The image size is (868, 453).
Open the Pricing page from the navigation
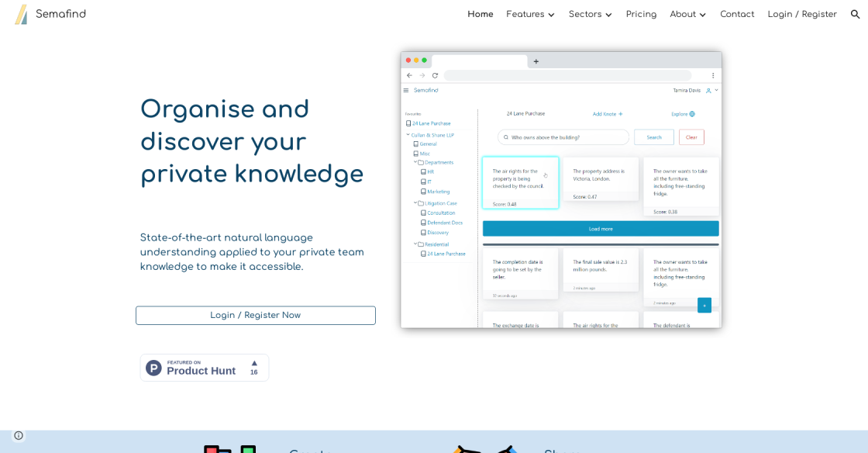[641, 14]
